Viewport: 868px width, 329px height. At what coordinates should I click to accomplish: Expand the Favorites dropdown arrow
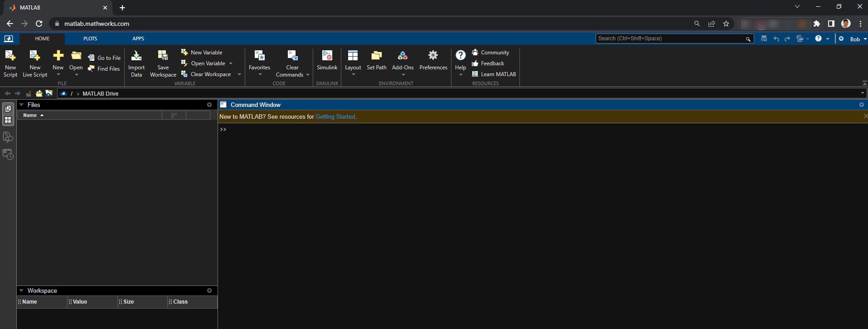point(260,75)
